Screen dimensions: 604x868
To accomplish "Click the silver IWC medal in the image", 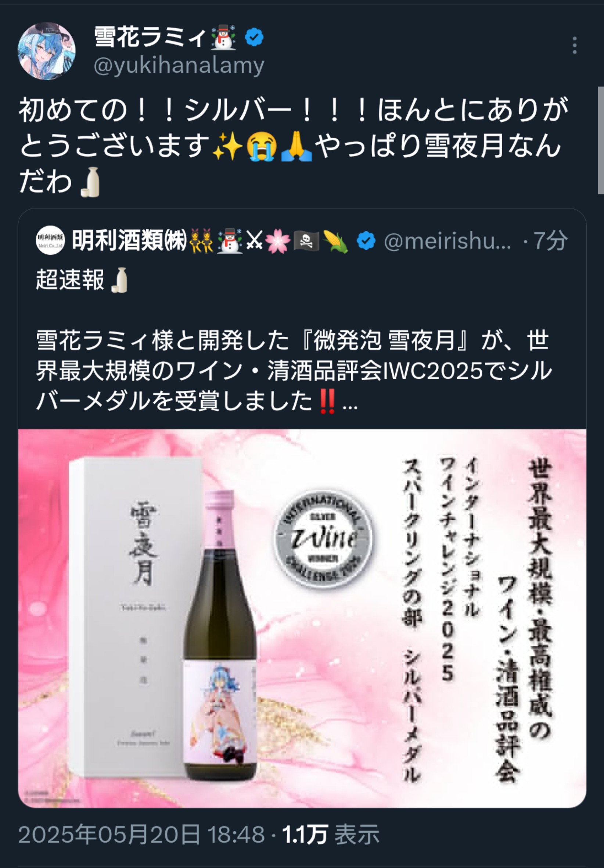I will 323,538.
